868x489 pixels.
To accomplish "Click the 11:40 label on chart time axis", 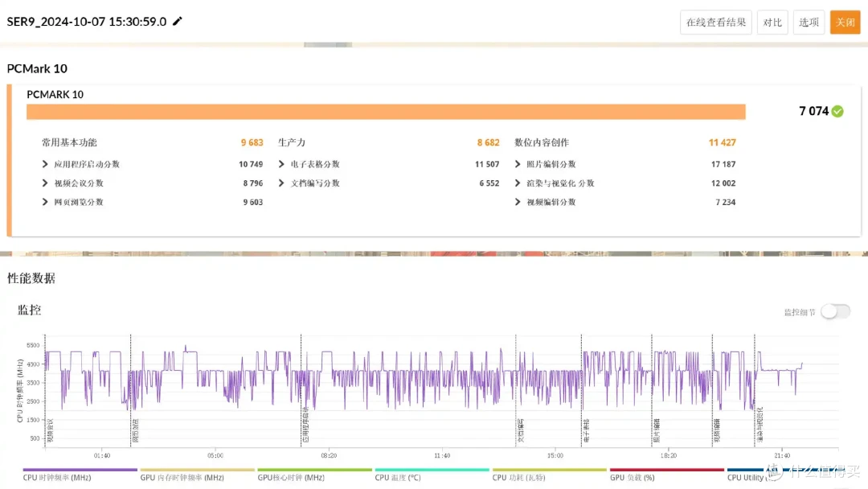I will pos(442,455).
